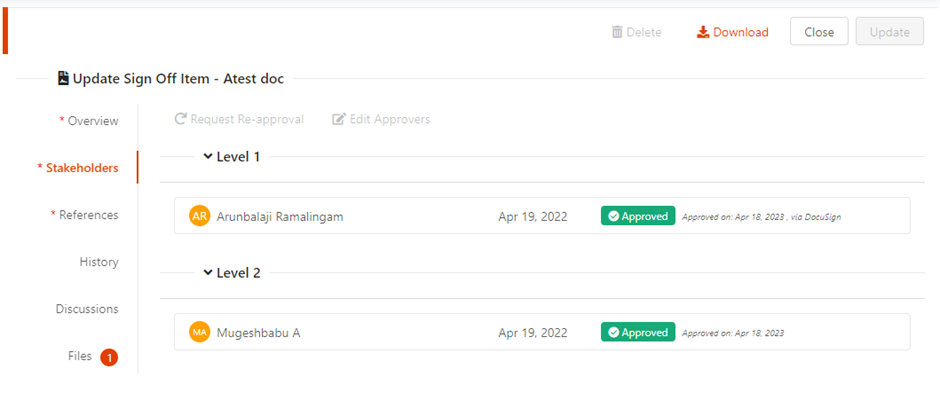
Task: Collapse the Level 2 section chevron
Action: [x=208, y=272]
